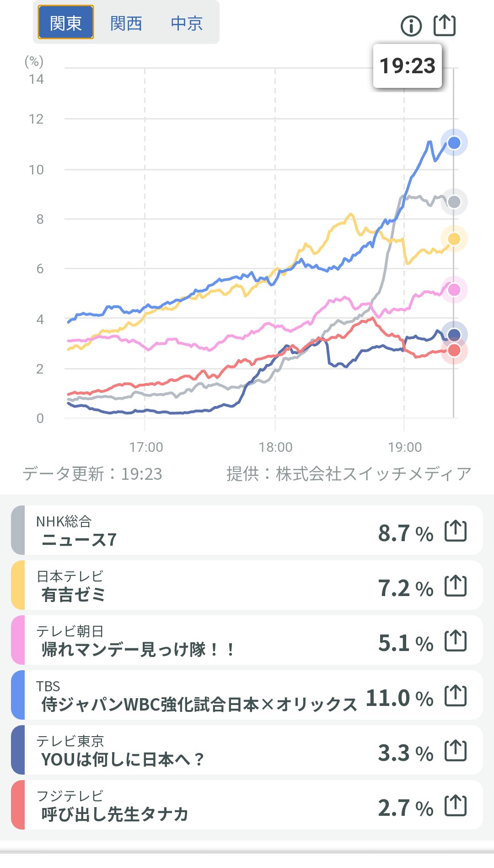Share the TBS 侍ジャパン rating

[456, 696]
